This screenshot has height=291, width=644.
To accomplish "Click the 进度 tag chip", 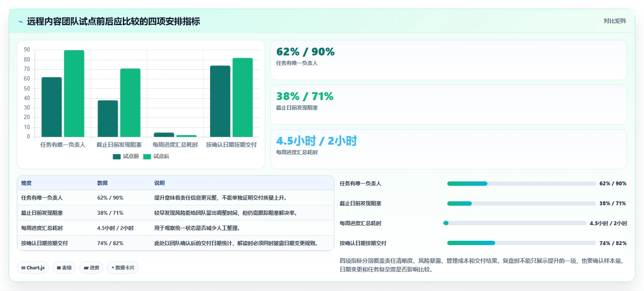I will click(92, 268).
